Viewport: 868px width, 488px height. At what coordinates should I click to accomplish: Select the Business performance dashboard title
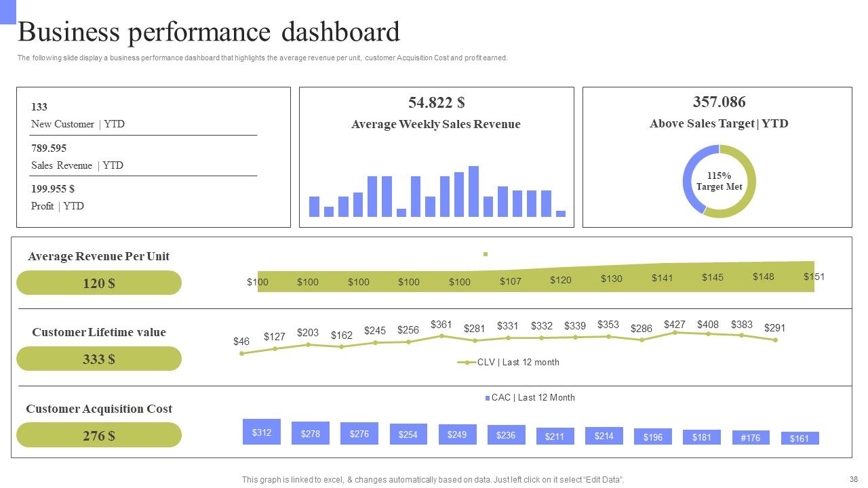(x=209, y=32)
